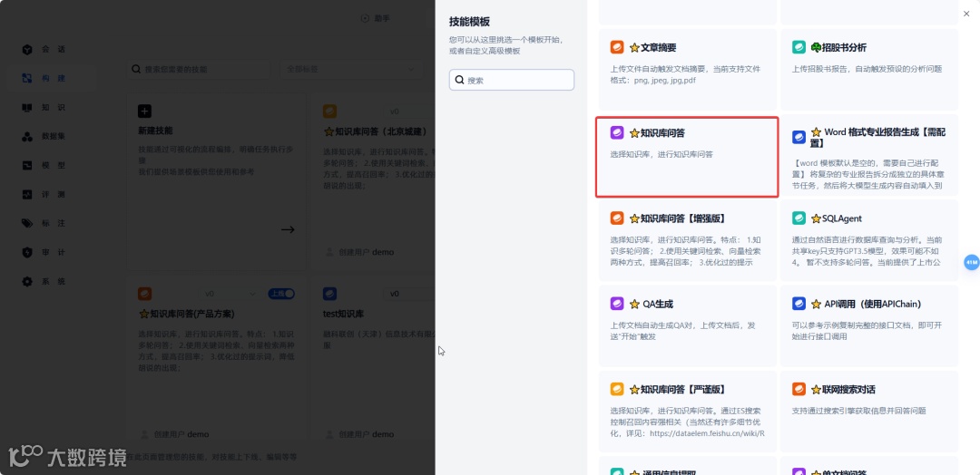Click 创建用户 demo under 新建技能 arrow card row

pos(360,252)
